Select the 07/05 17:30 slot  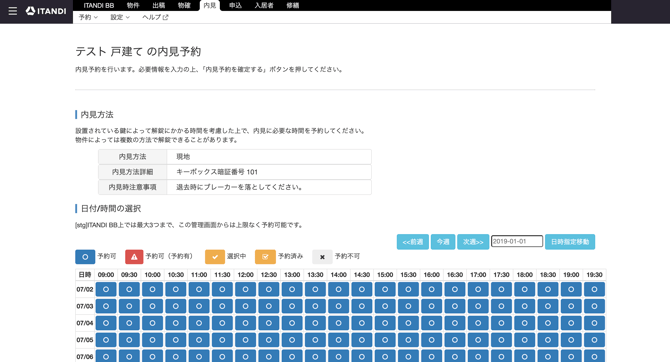pos(501,340)
